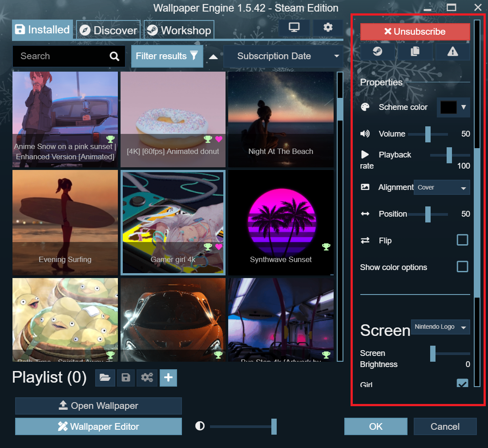Select the Gamer girl 4k wallpaper
The image size is (488, 448).
click(173, 222)
